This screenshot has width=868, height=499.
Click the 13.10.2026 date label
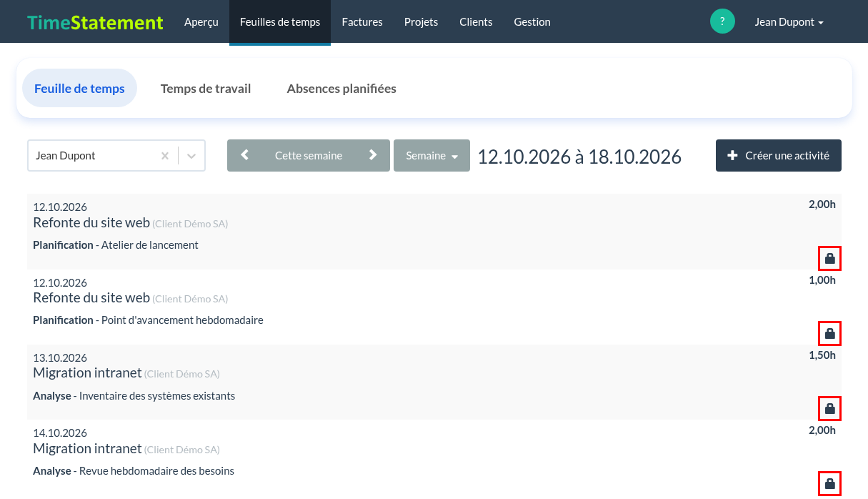pyautogui.click(x=60, y=357)
